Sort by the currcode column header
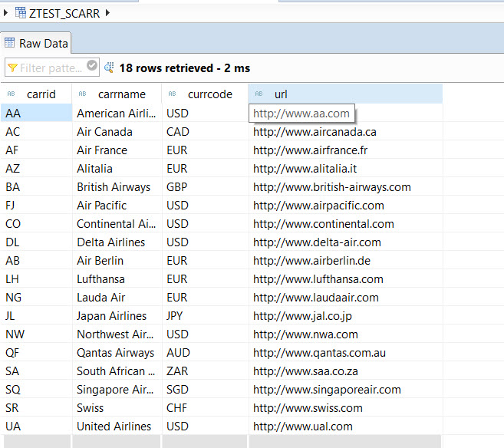504x448 pixels. point(206,94)
